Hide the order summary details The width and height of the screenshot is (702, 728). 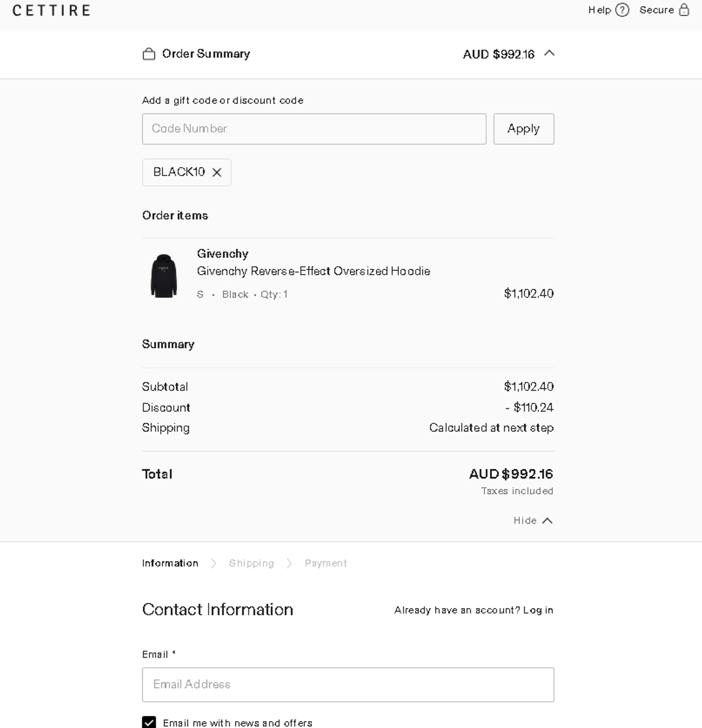pyautogui.click(x=533, y=520)
